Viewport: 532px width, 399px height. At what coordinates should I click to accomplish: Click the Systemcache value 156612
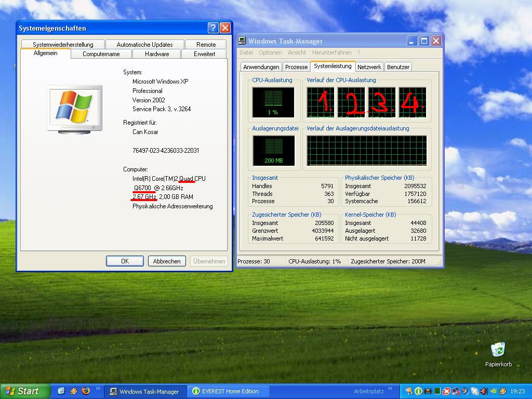[x=417, y=201]
